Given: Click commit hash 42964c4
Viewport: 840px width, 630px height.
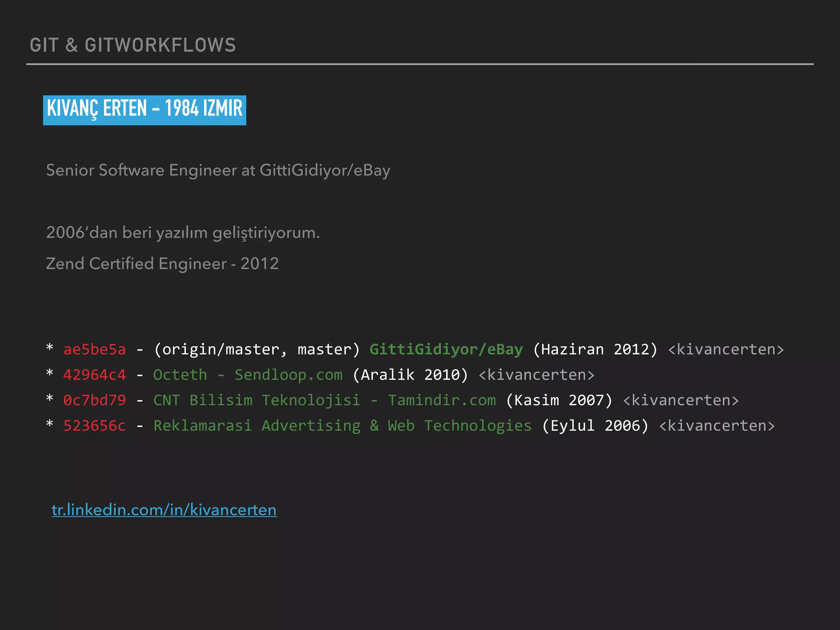Looking at the screenshot, I should [94, 375].
